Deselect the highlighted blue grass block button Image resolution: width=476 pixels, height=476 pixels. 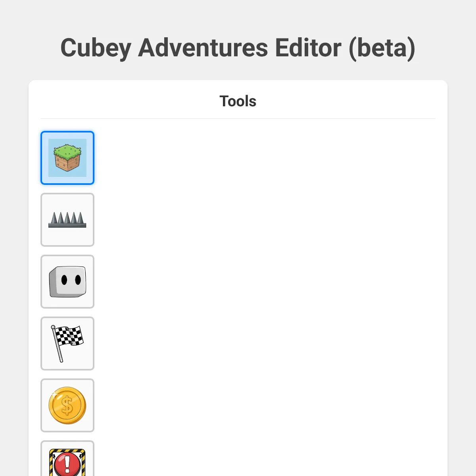(x=67, y=158)
